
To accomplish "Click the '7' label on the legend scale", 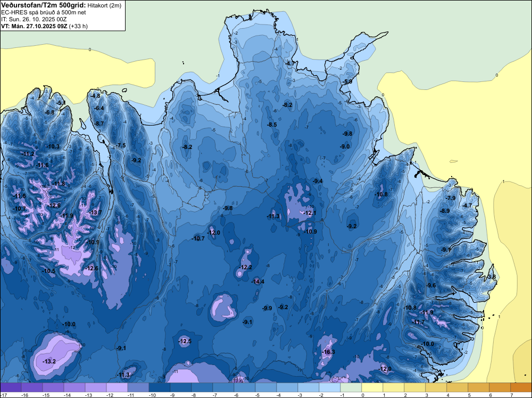I will click(512, 395).
